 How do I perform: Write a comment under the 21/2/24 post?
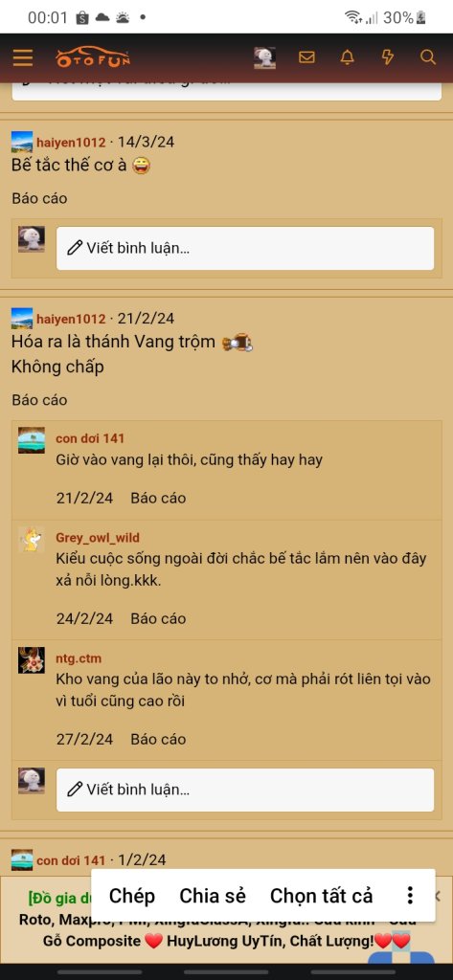coord(245,790)
